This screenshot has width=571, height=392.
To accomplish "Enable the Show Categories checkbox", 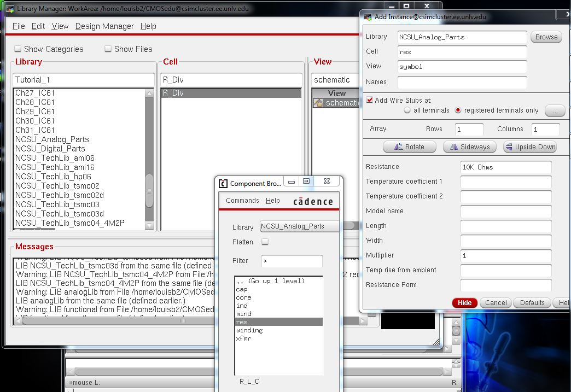I will (x=18, y=49).
